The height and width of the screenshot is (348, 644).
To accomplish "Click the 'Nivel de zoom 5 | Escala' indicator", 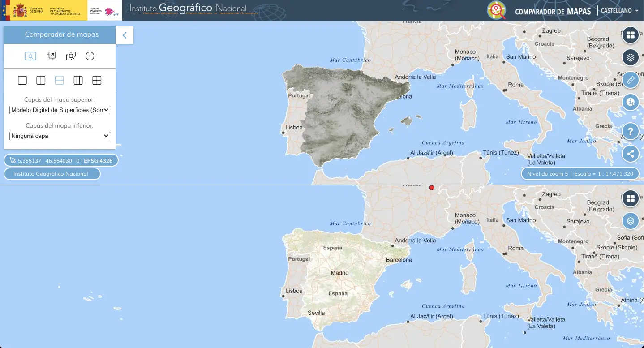I will pyautogui.click(x=580, y=174).
